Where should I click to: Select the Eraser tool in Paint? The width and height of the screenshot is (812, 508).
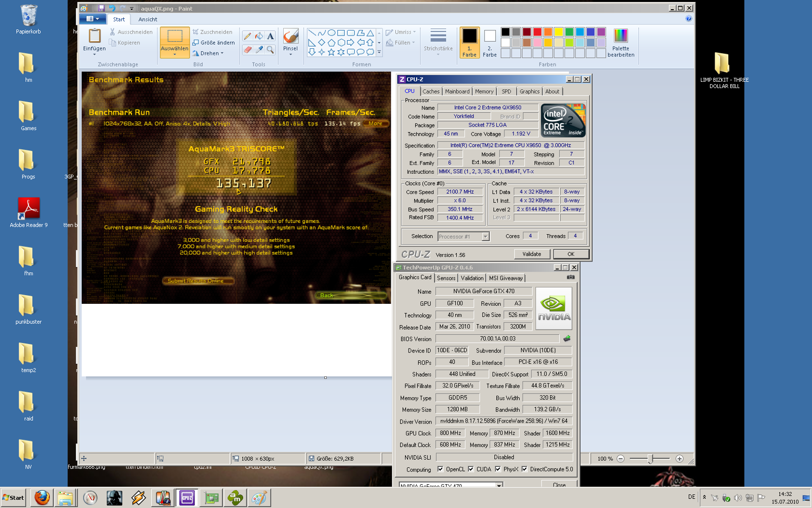(247, 49)
